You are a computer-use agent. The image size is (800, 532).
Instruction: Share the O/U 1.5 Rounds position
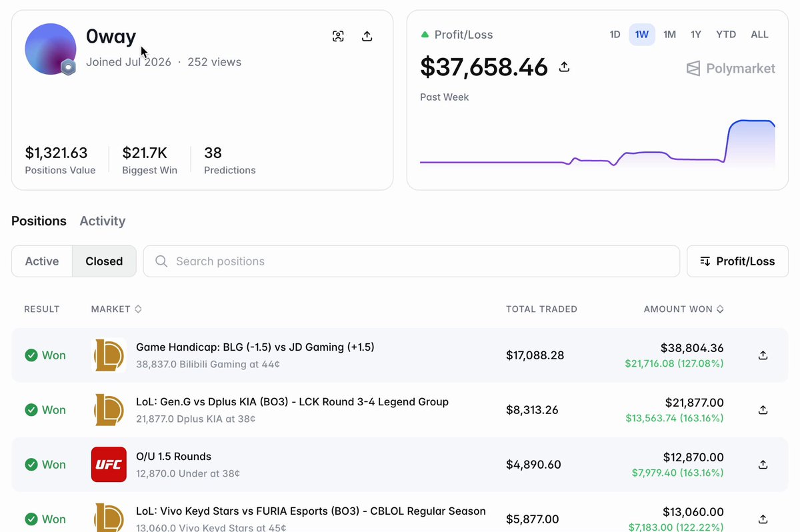pos(763,465)
